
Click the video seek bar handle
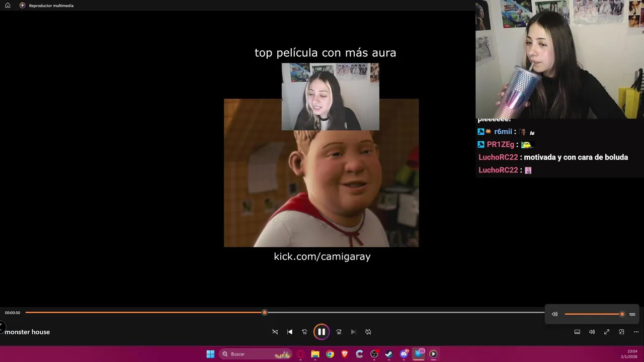coord(265,313)
